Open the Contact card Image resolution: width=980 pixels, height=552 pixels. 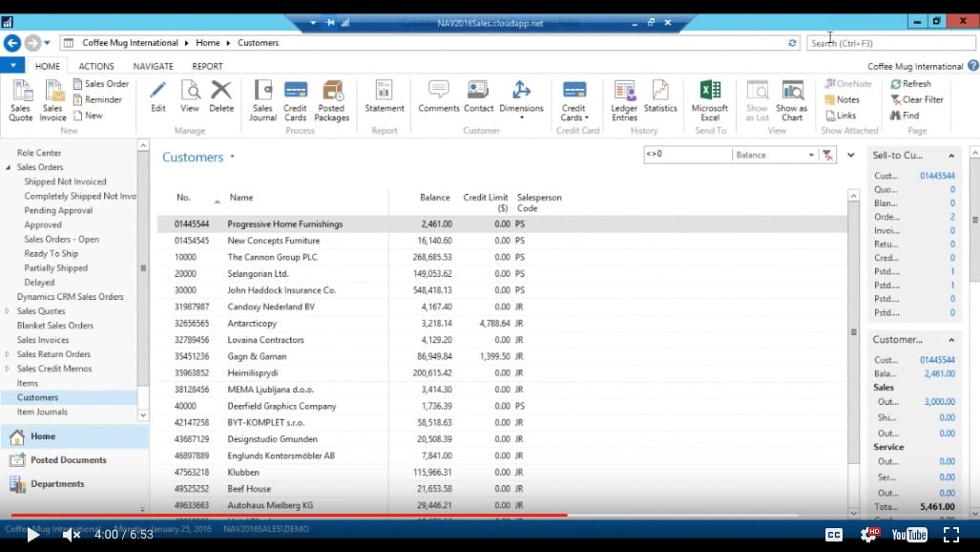click(478, 96)
